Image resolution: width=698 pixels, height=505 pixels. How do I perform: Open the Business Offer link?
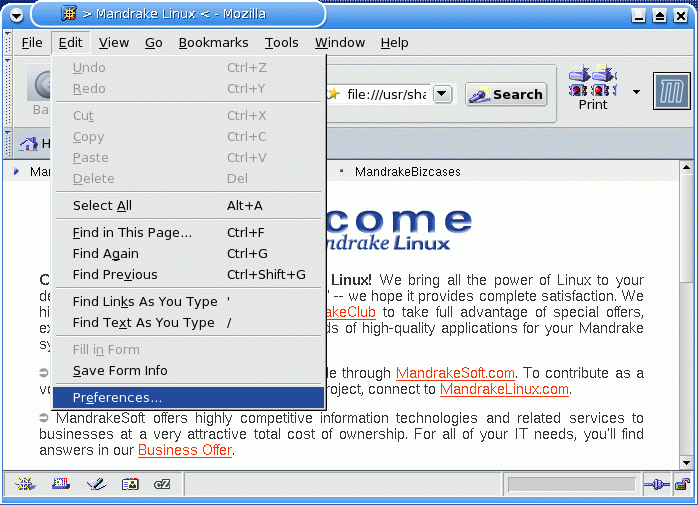coord(184,450)
